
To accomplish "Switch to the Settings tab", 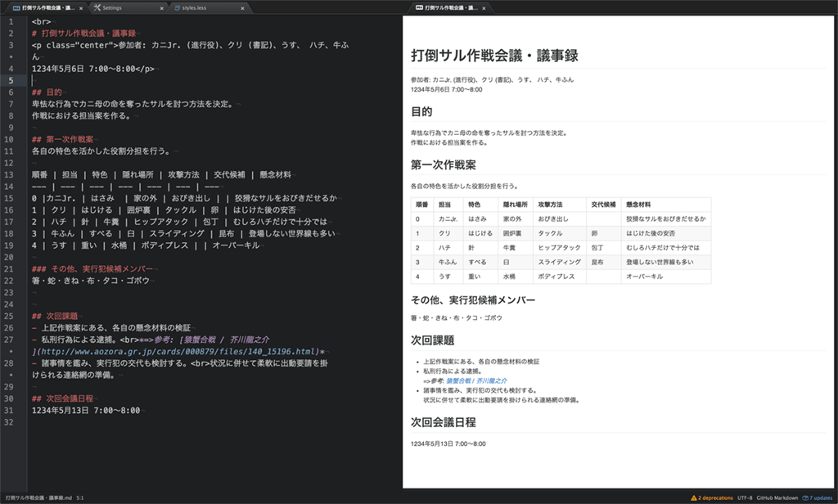I will (x=115, y=7).
